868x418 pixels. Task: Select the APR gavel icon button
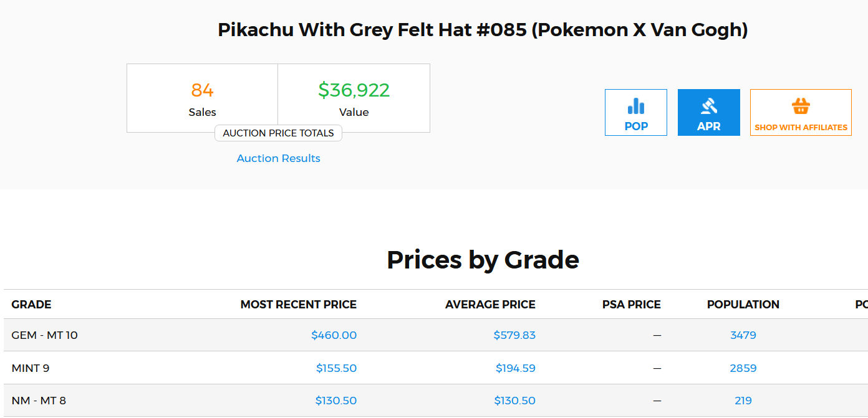pyautogui.click(x=709, y=113)
